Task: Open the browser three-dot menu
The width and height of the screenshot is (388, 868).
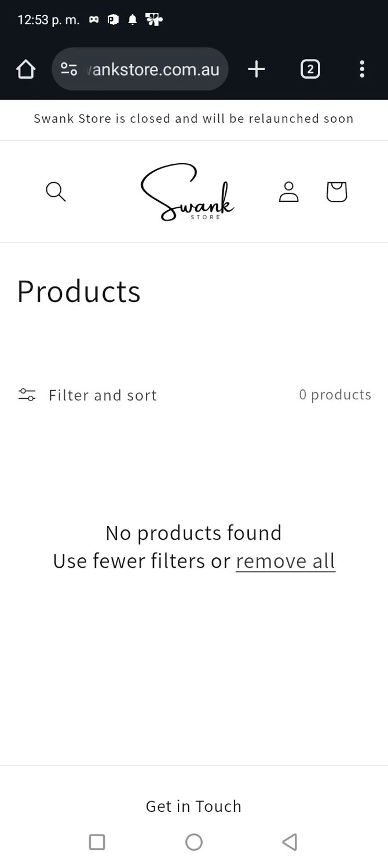Action: [362, 69]
